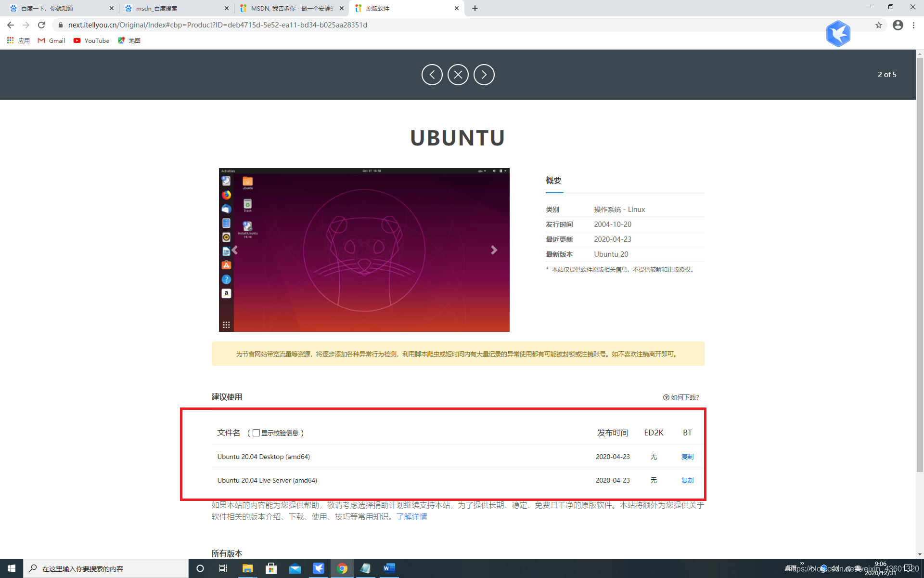Close the 原版软件 tab
The height and width of the screenshot is (578, 924).
457,8
